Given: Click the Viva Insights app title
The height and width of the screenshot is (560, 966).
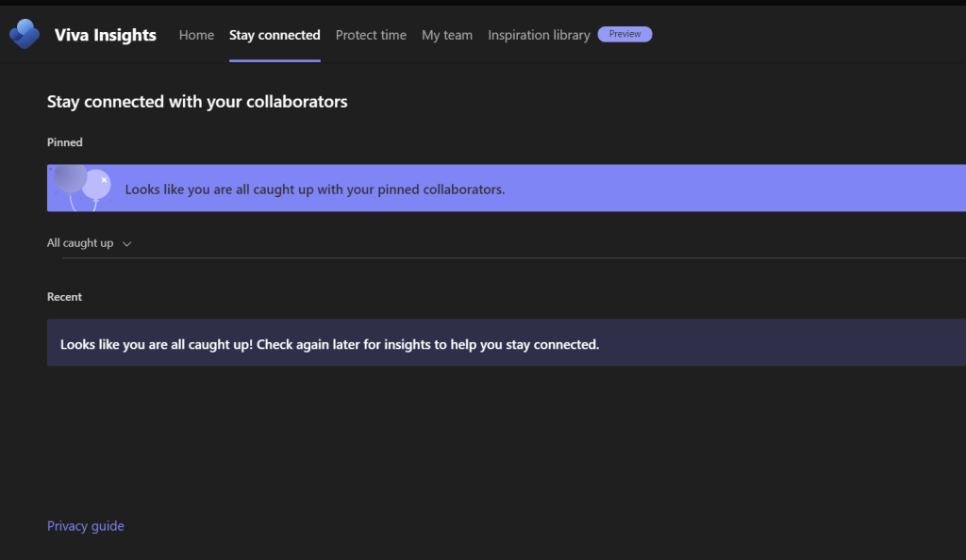Looking at the screenshot, I should click(x=106, y=35).
